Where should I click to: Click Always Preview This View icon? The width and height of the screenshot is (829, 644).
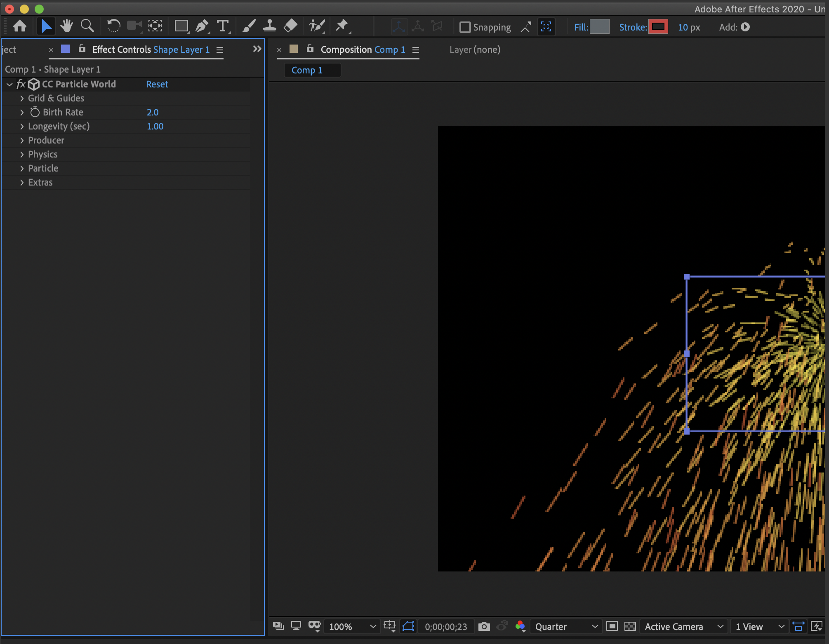pos(278,626)
